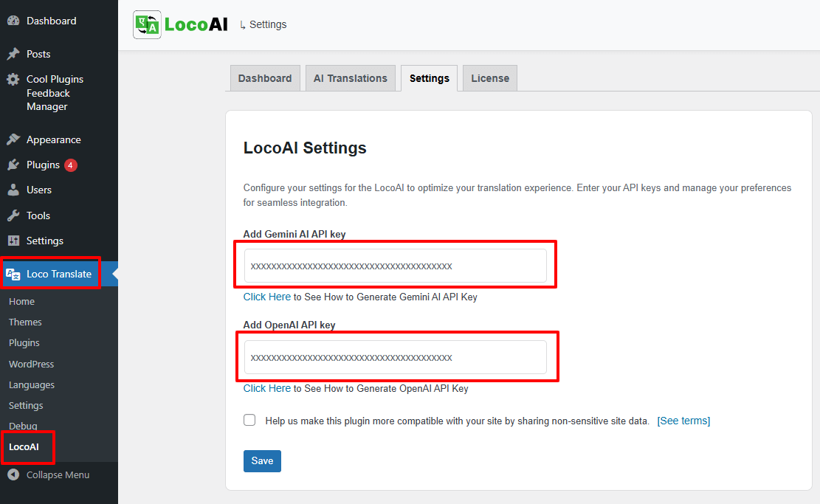Open the See terms link
This screenshot has height=504, width=820.
tap(683, 421)
